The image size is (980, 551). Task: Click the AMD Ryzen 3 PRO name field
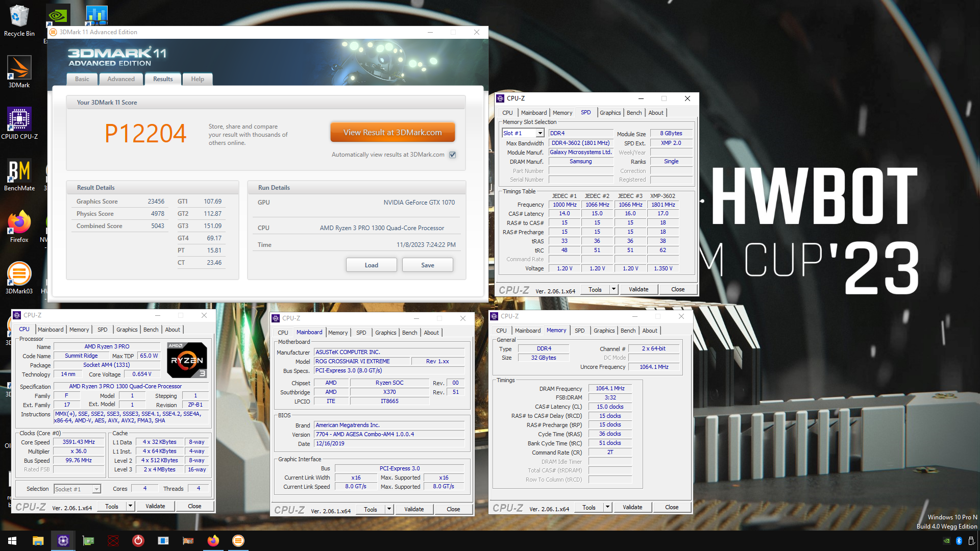point(107,346)
